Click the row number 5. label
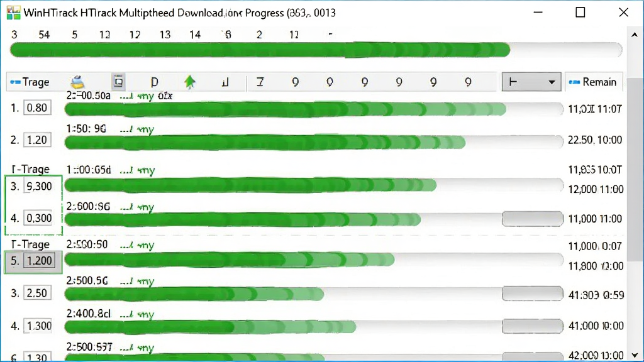This screenshot has width=644, height=362. click(x=15, y=261)
